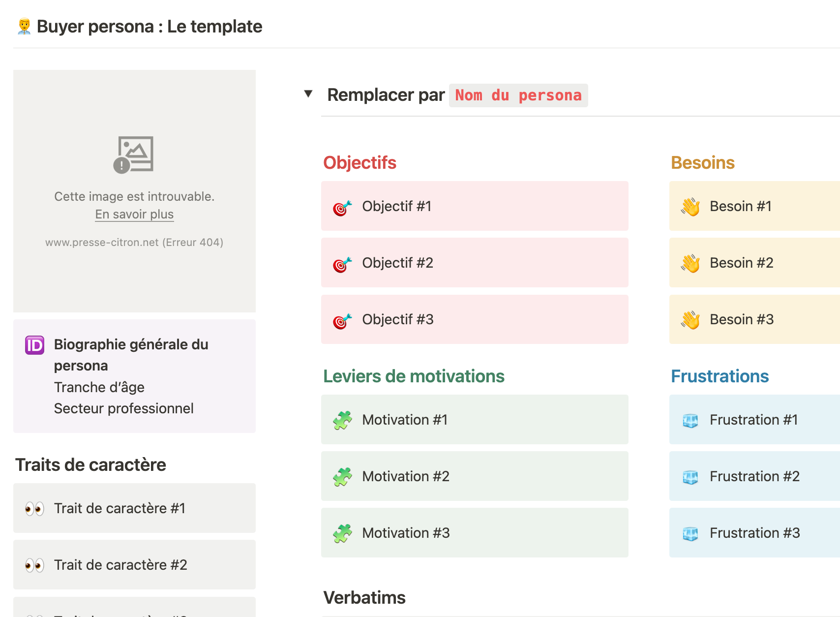Click the dart target icon beside Objectif #1

(x=342, y=208)
